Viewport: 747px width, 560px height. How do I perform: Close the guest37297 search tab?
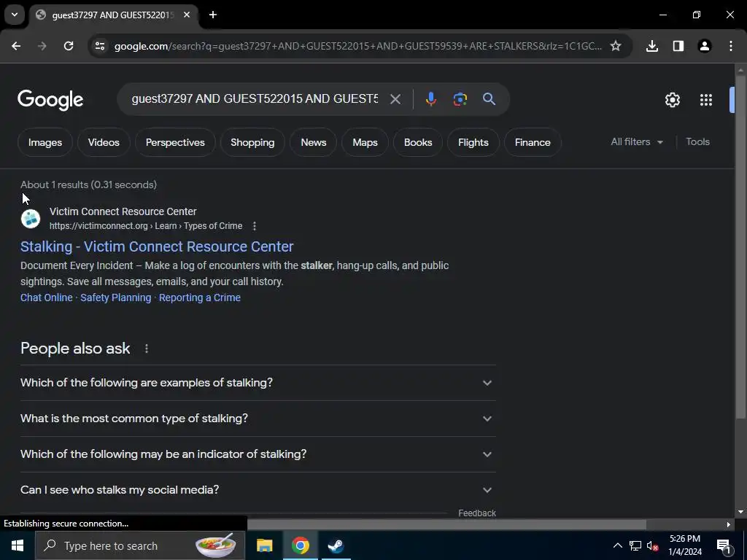187,15
